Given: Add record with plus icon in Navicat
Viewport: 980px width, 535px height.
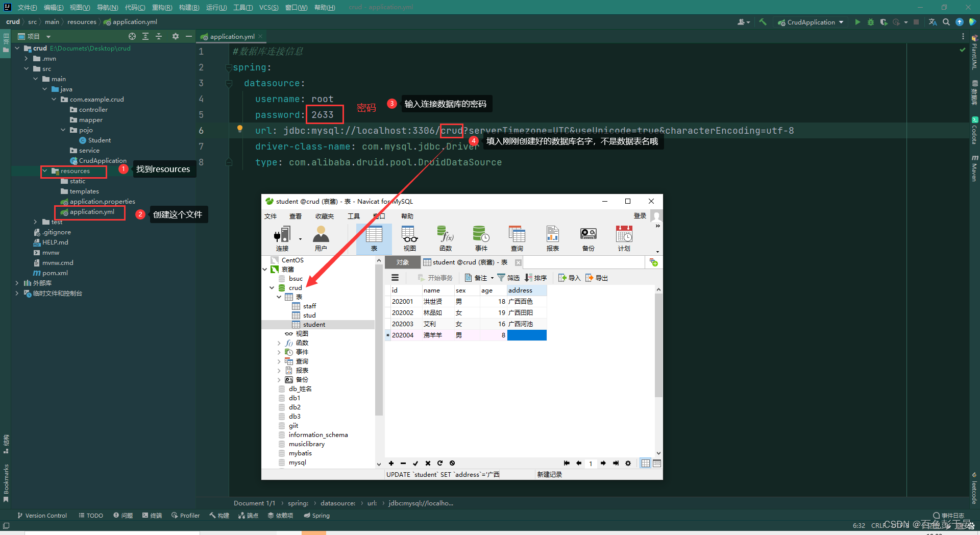Looking at the screenshot, I should coord(391,464).
